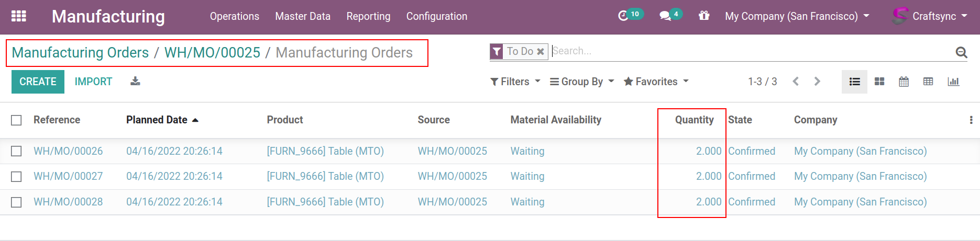Open the Operations menu
Image resolution: width=980 pixels, height=241 pixels.
234,16
